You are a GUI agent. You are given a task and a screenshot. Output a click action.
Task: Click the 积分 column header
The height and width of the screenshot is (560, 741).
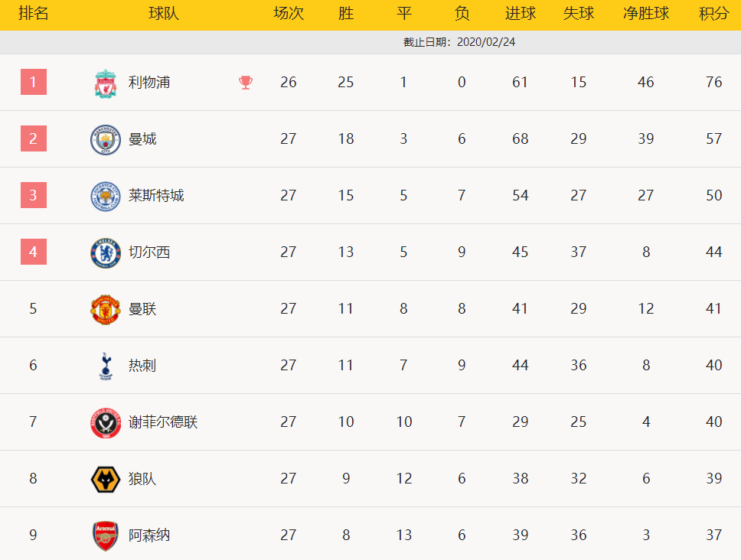[713, 13]
